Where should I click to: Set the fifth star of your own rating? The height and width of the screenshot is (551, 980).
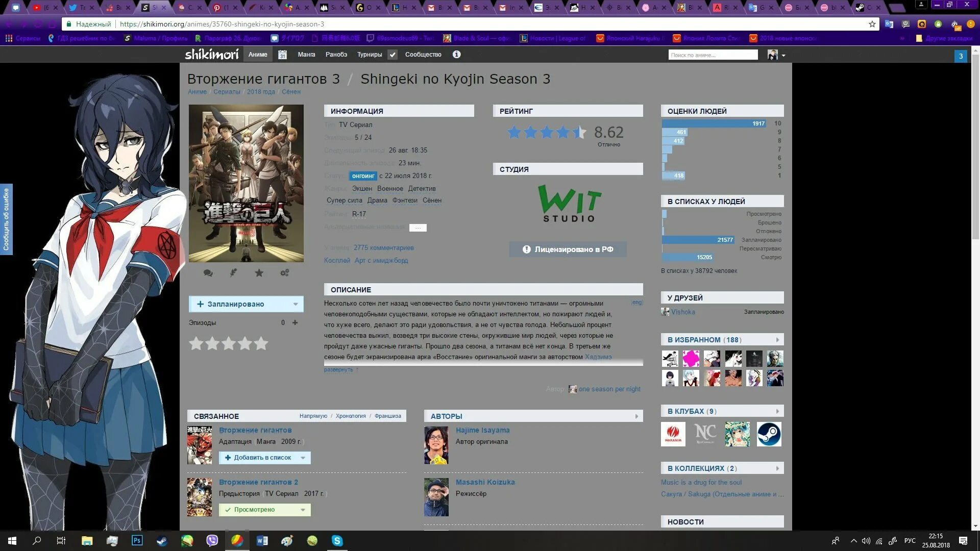click(x=261, y=343)
